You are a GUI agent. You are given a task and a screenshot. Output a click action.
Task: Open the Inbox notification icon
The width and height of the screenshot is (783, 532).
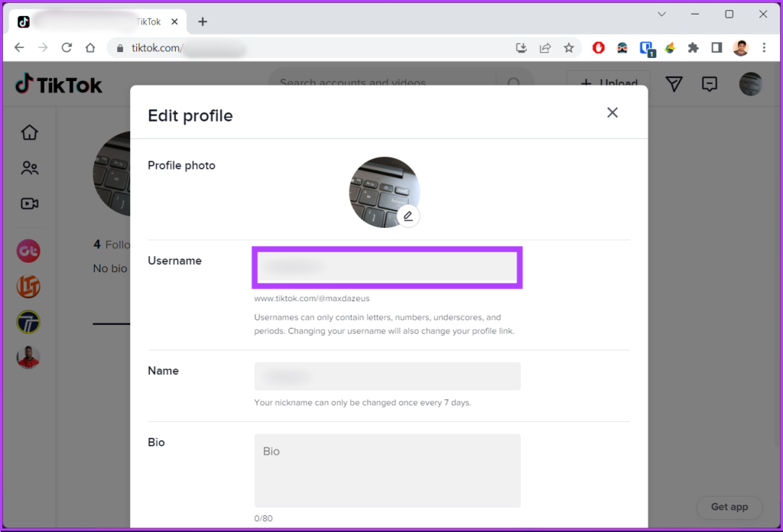[710, 84]
